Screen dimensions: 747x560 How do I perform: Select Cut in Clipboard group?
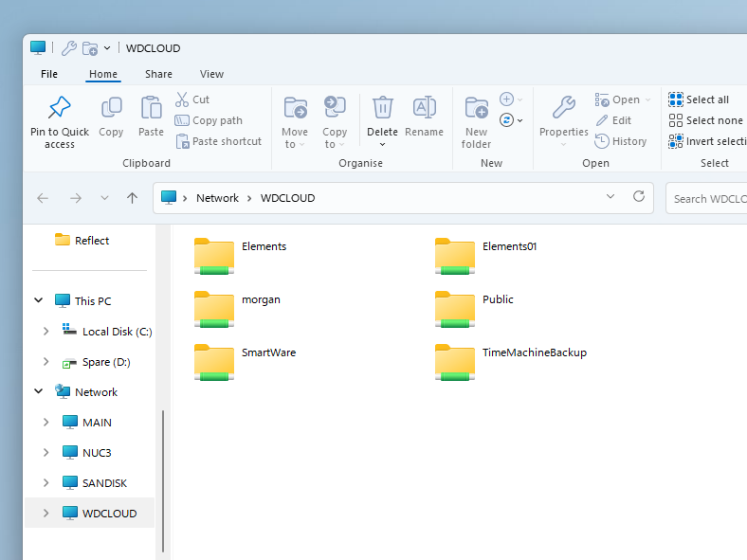192,99
